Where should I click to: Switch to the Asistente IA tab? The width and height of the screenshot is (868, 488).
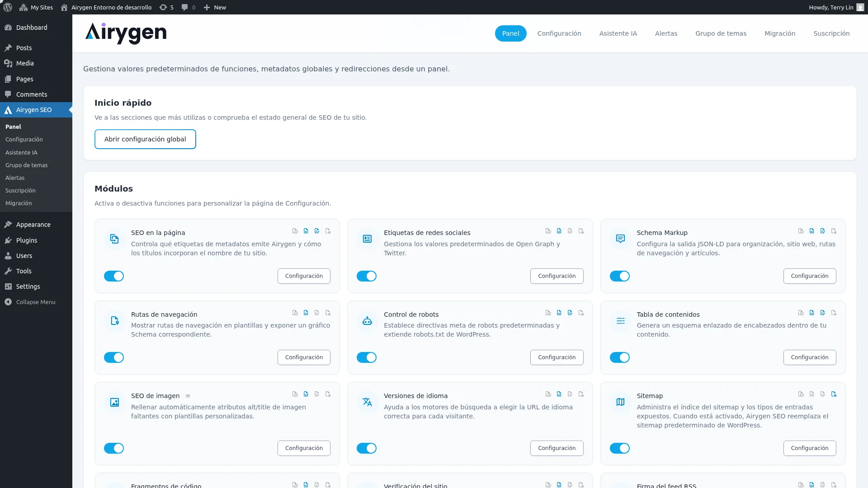coord(618,33)
